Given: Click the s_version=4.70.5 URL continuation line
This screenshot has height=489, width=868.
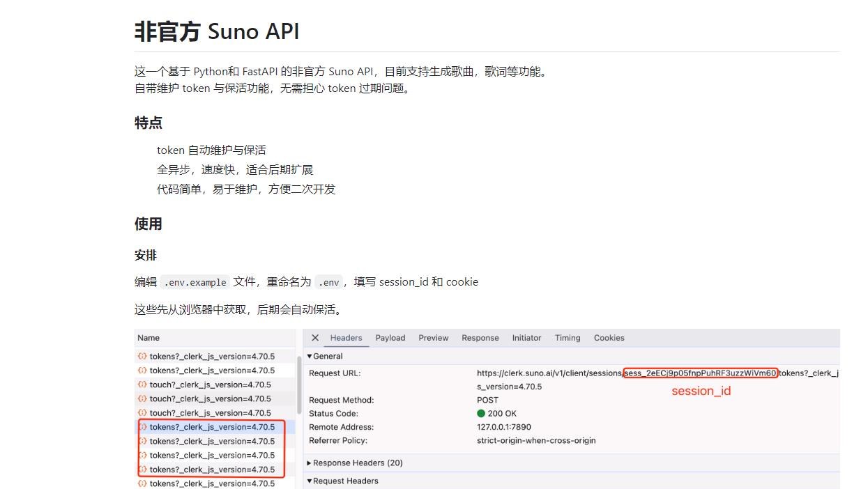Looking at the screenshot, I should tap(510, 387).
